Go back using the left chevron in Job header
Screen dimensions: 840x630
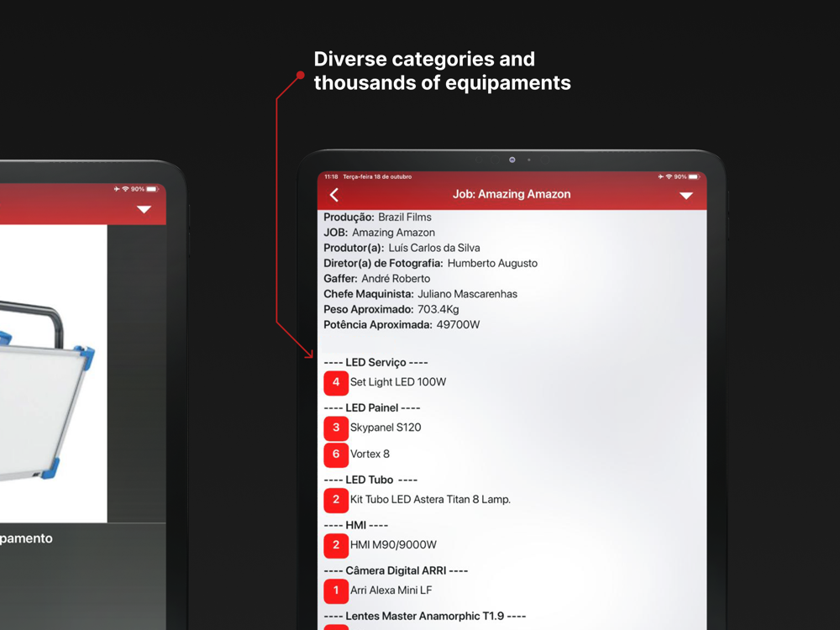click(333, 195)
